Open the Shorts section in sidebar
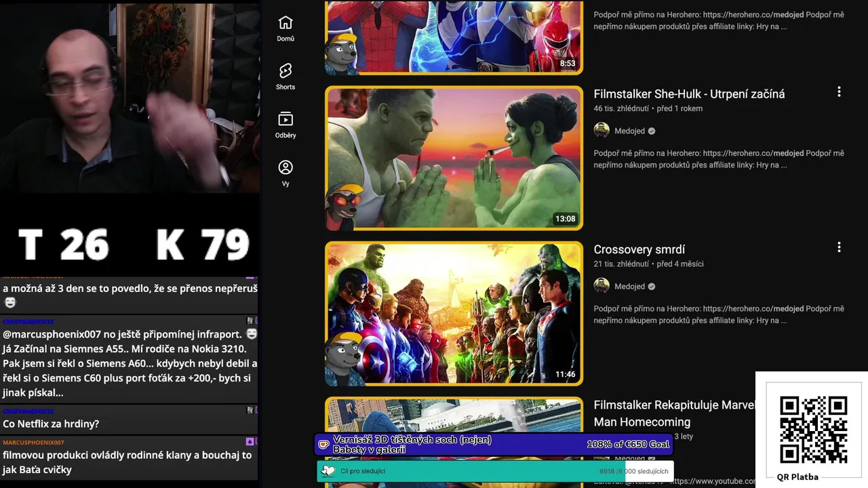 coord(285,77)
